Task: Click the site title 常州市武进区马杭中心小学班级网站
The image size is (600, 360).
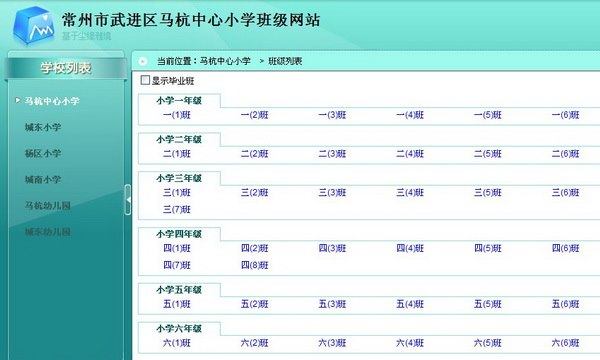Action: point(191,20)
